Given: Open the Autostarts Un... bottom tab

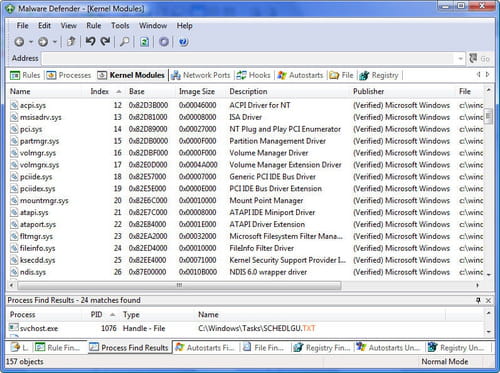Looking at the screenshot, I should click(x=388, y=348).
